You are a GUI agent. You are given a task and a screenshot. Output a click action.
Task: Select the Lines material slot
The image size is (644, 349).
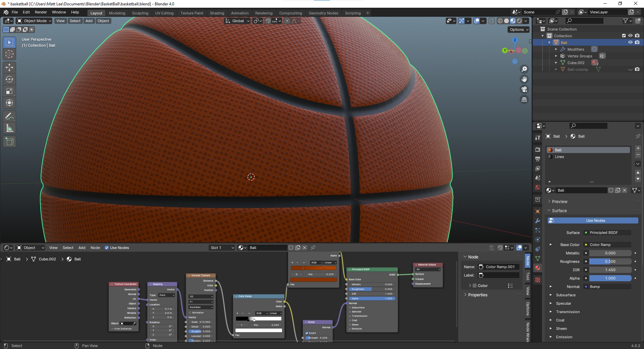(x=588, y=157)
